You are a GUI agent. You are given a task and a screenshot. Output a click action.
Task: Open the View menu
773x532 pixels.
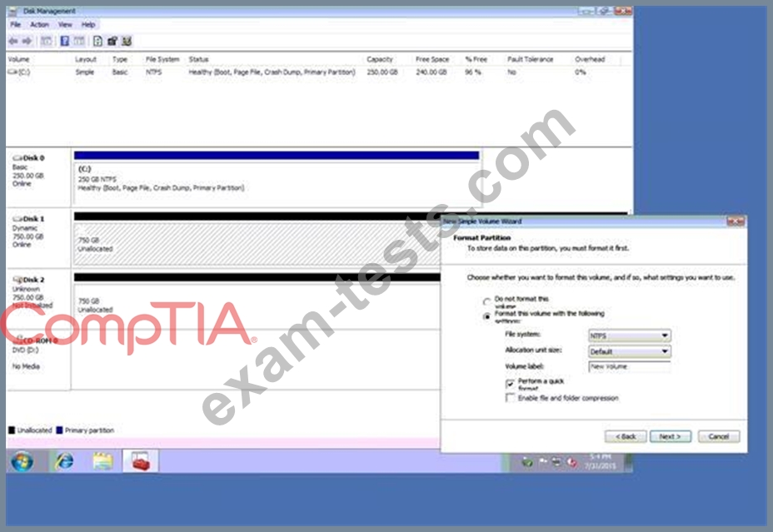pos(65,25)
